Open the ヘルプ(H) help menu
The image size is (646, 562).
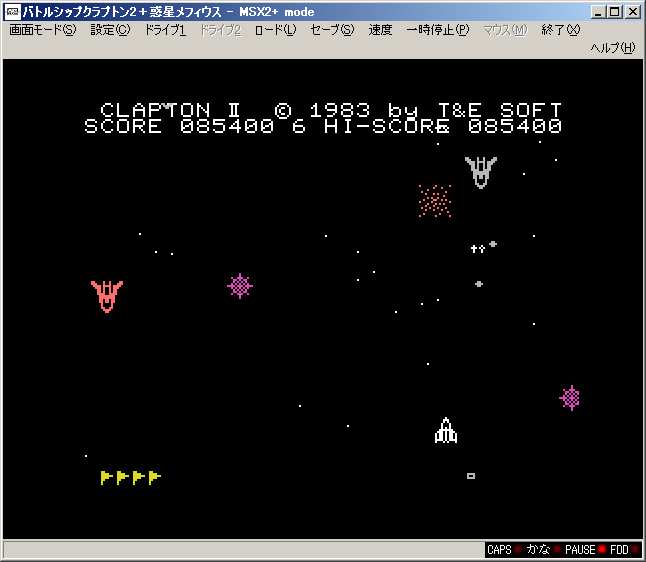[612, 48]
